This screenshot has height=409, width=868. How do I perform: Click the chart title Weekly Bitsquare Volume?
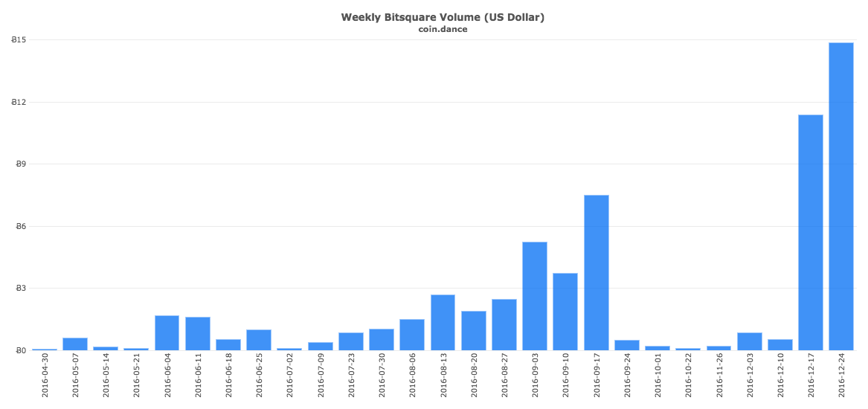pos(443,17)
